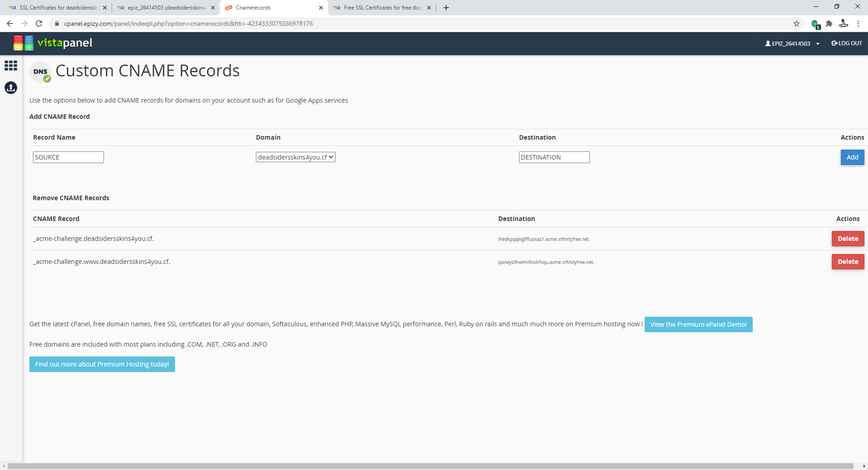Go back to previous page
This screenshot has height=470, width=868.
point(10,23)
